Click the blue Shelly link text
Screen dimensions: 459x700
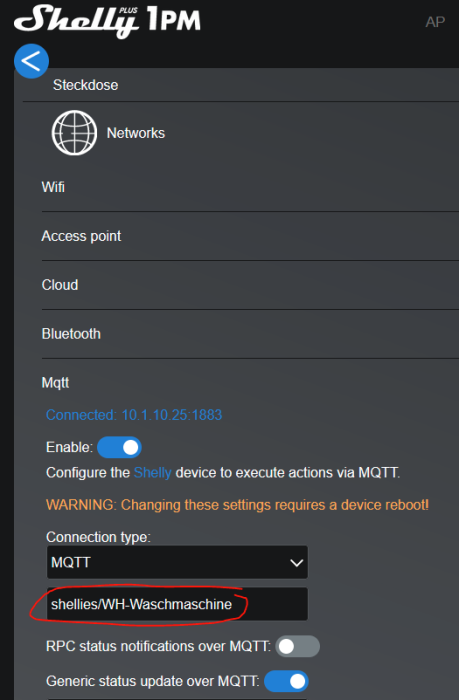[x=152, y=472]
